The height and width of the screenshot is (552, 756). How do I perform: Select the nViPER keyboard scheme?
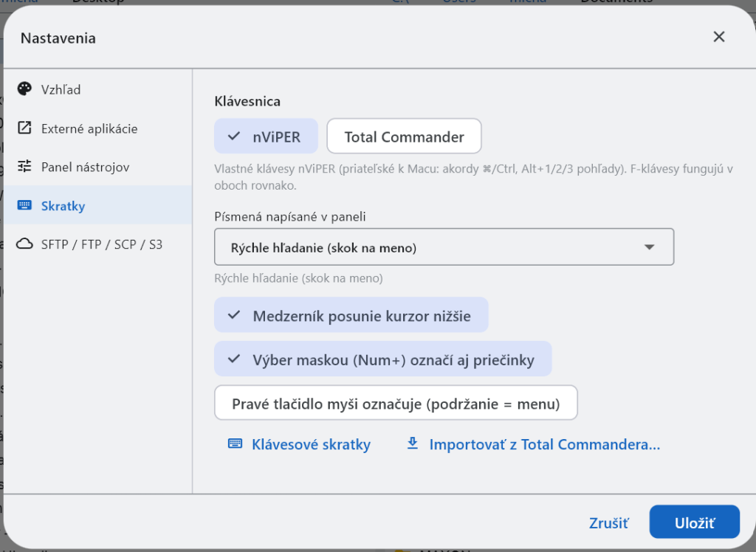click(266, 137)
